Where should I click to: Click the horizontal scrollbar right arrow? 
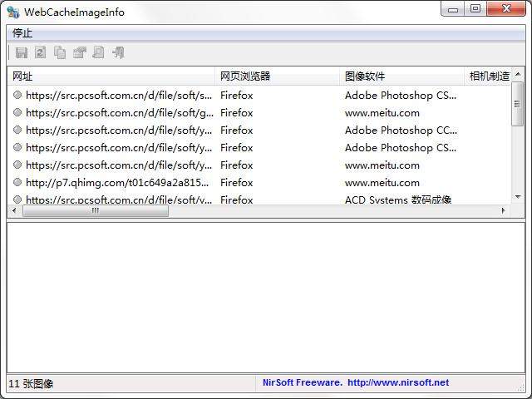pos(503,210)
